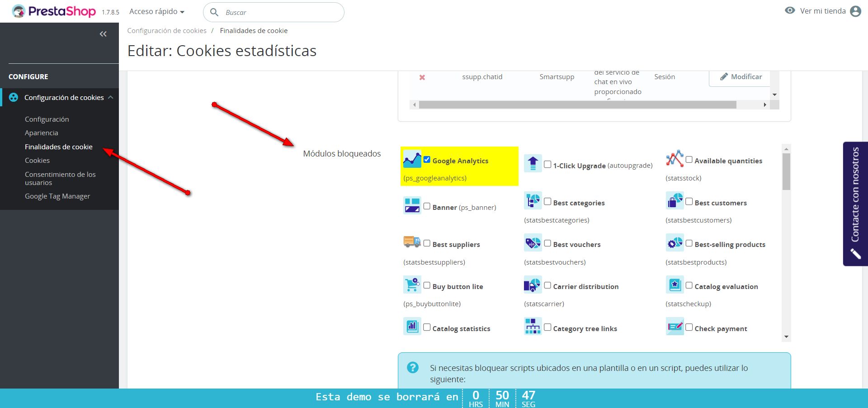868x408 pixels.
Task: Enable the Catalog statistics checkbox
Action: point(427,327)
